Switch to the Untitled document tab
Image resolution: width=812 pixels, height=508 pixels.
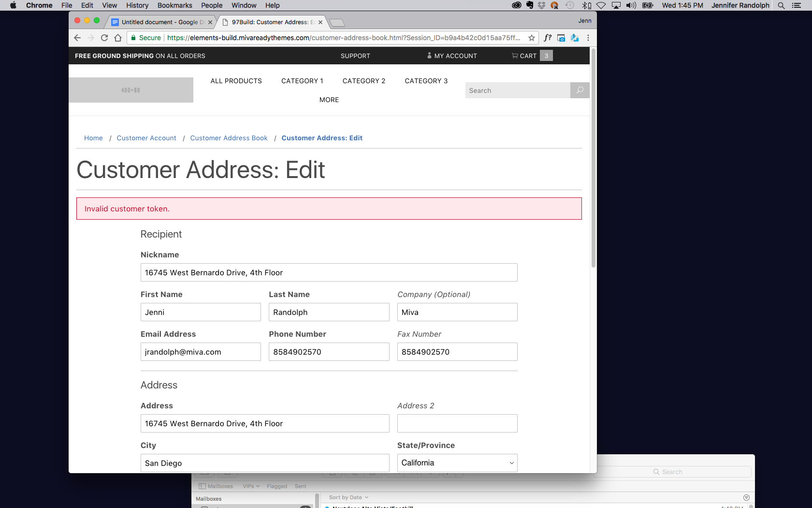point(159,22)
